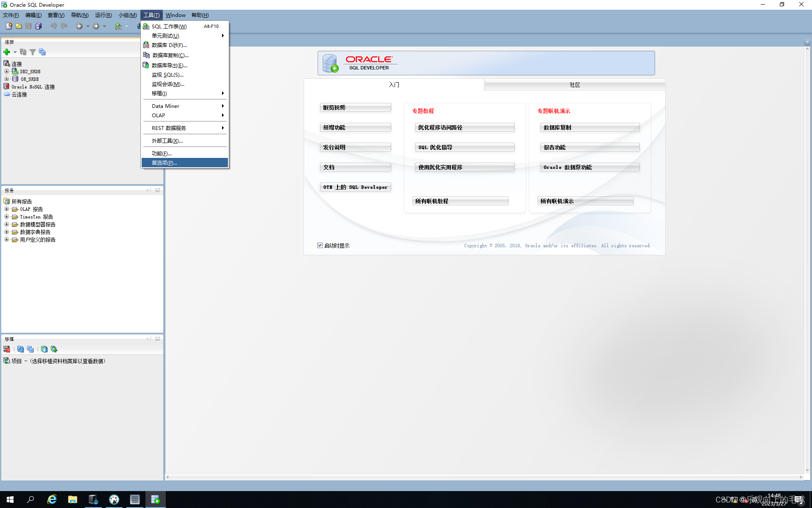This screenshot has width=812, height=508.
Task: Click the scratch editor SQL icon in 移植 panel
Action: [x=7, y=349]
